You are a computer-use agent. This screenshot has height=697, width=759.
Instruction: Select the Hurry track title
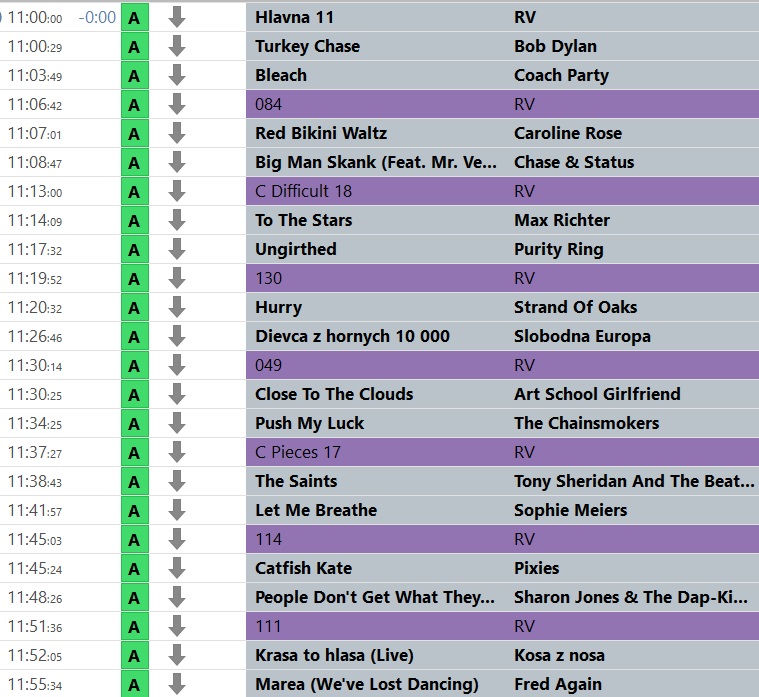coord(278,308)
